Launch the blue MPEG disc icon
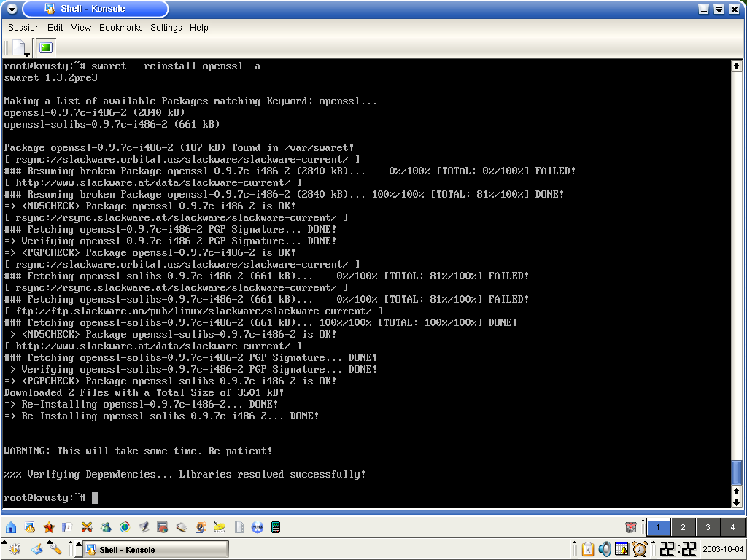Viewport: 747px width, 560px height. [258, 527]
